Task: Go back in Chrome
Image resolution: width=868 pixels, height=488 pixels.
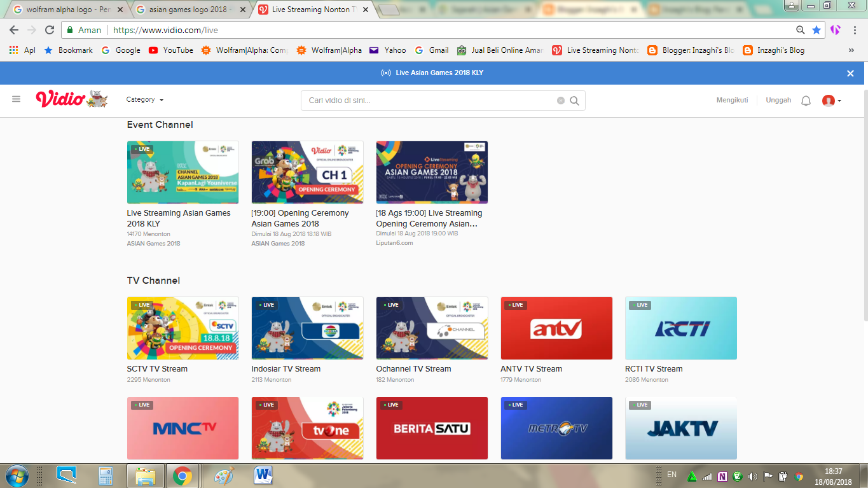Action: click(x=13, y=30)
